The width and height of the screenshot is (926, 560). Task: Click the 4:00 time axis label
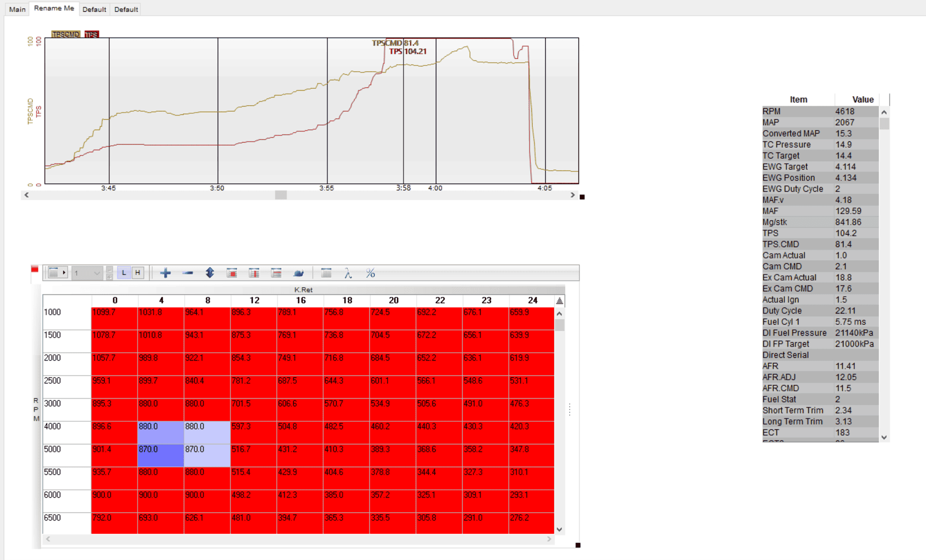point(435,188)
